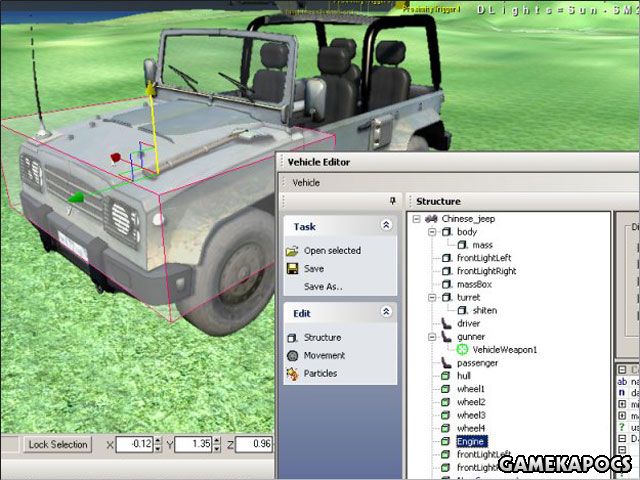Click the driver seat icon
This screenshot has width=640, height=480.
click(x=447, y=324)
